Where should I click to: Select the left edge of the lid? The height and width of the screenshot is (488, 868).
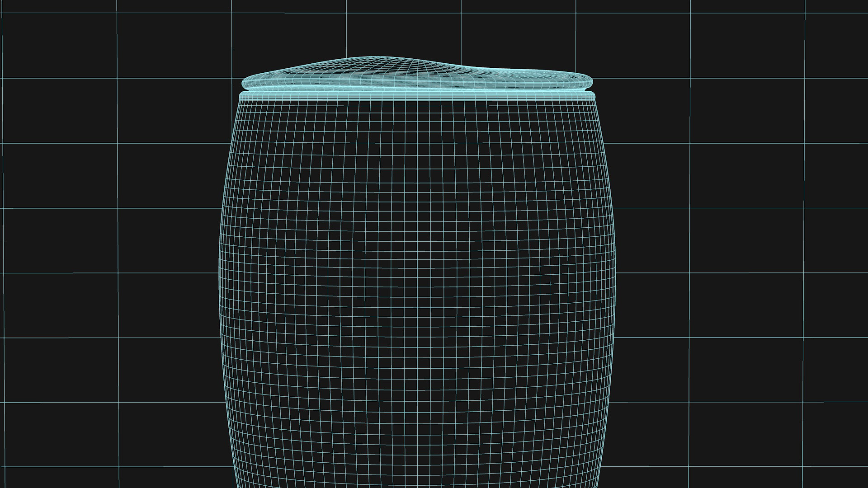pos(245,82)
